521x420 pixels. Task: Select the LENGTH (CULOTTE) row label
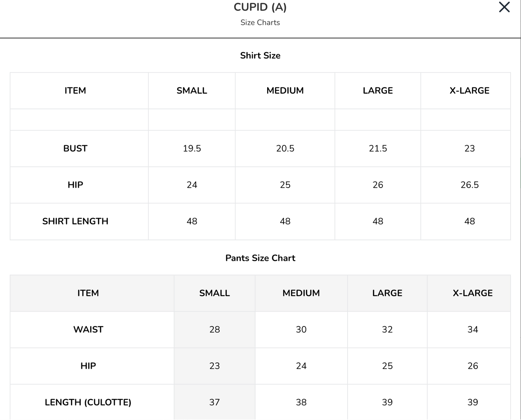click(88, 402)
